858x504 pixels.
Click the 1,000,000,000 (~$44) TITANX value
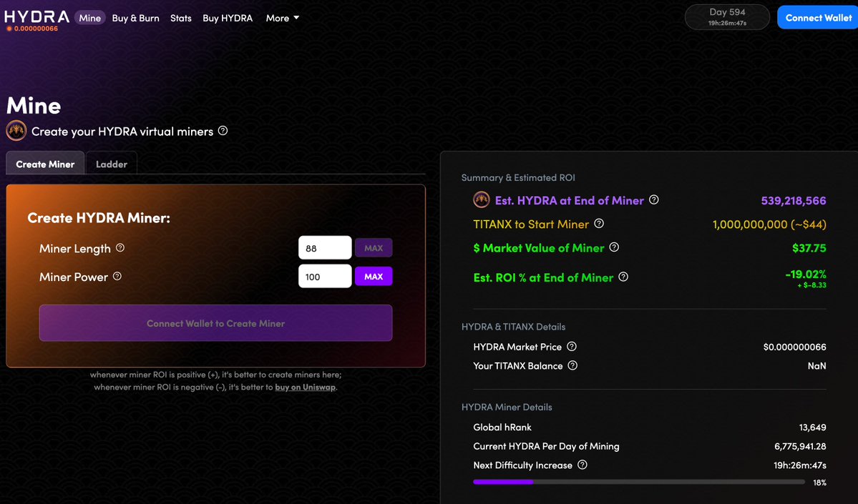click(x=769, y=224)
